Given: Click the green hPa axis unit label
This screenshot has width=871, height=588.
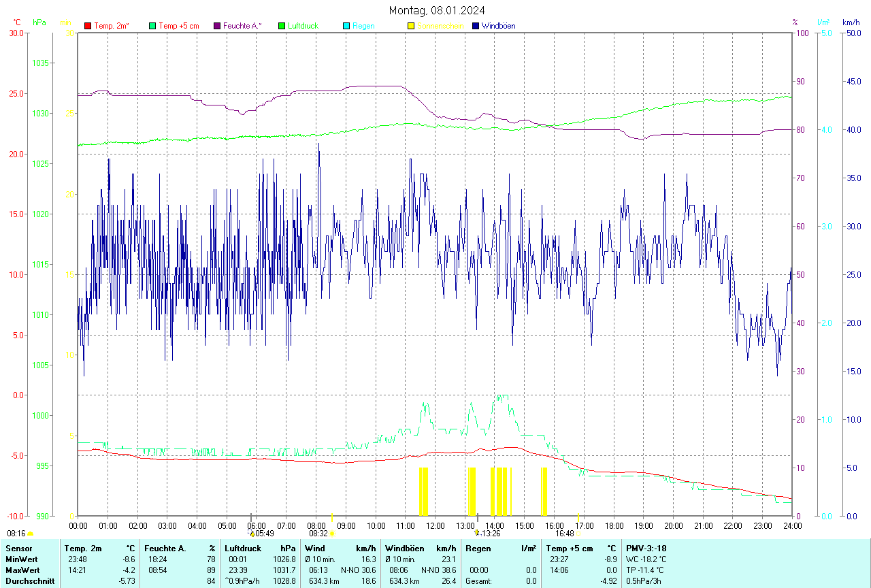Looking at the screenshot, I should point(40,22).
